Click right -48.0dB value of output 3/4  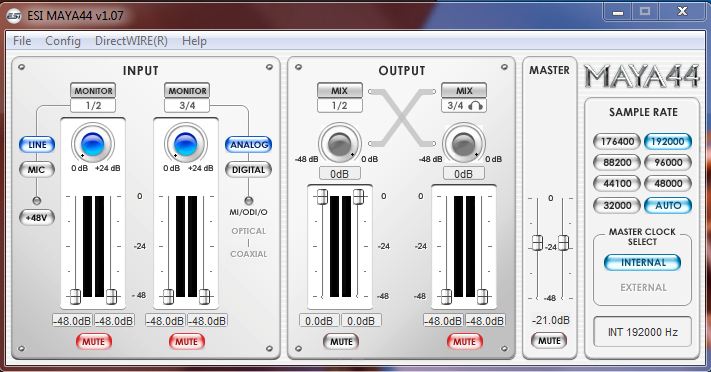click(485, 321)
